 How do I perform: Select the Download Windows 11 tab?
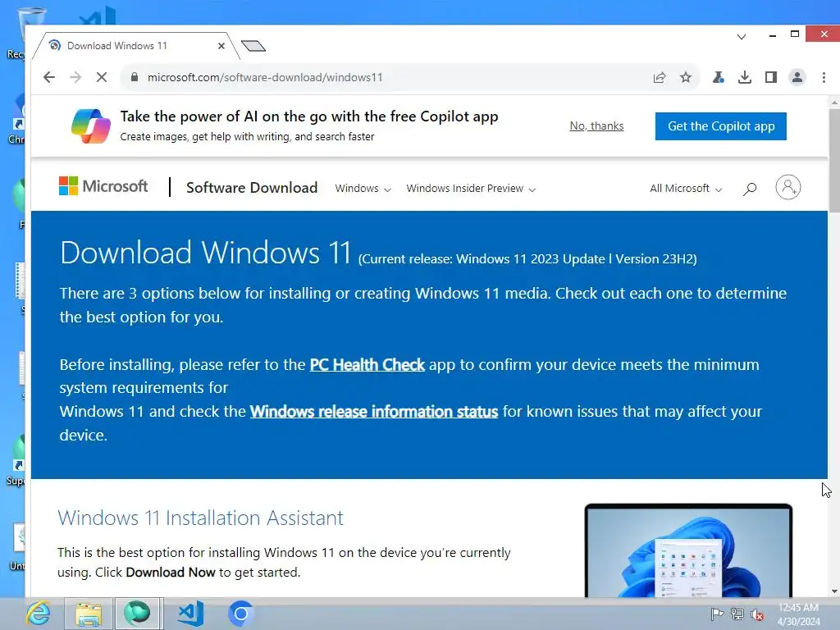click(134, 46)
